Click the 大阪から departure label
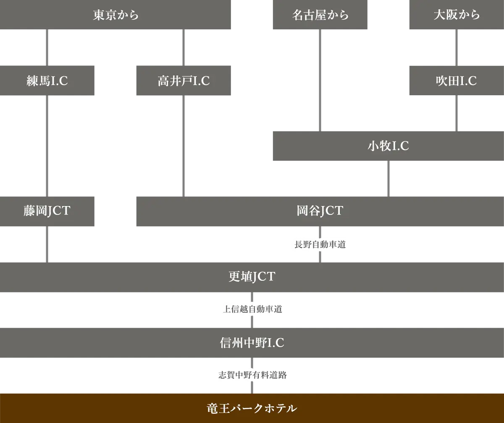504x423 pixels. 455,15
